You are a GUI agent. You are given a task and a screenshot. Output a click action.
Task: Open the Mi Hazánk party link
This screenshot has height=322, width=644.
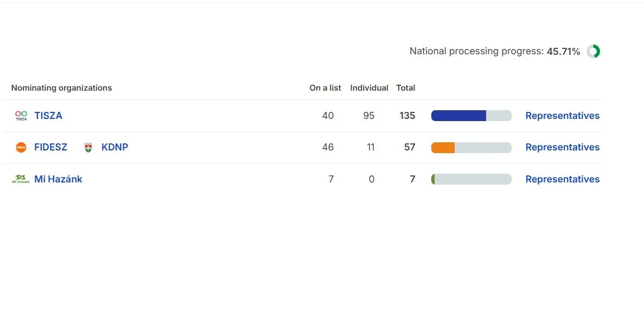[x=58, y=179]
